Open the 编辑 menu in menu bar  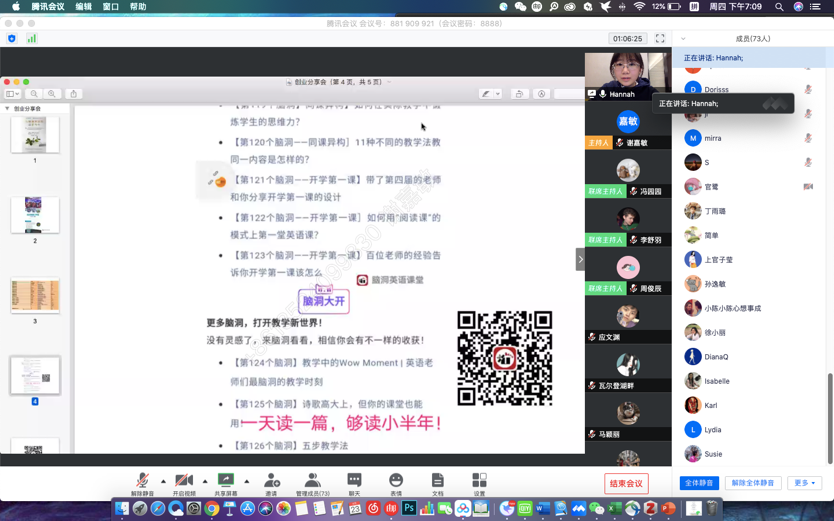coord(84,7)
